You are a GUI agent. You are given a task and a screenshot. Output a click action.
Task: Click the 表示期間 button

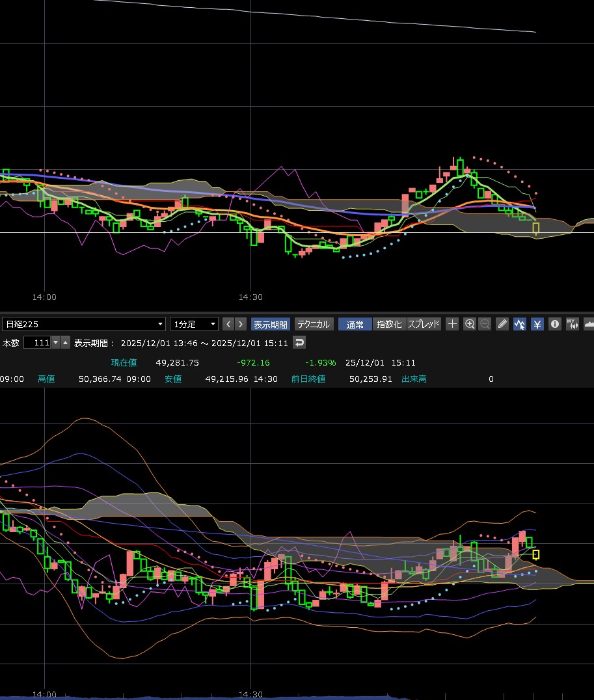(270, 324)
